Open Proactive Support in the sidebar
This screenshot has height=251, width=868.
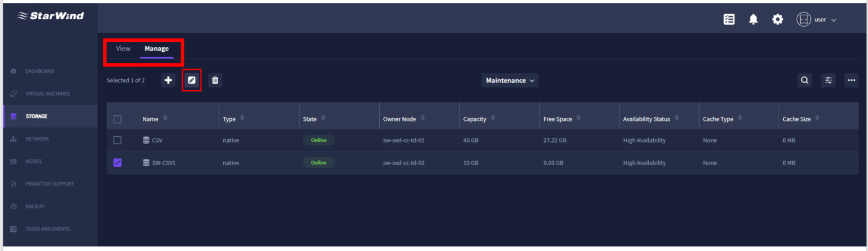pos(50,184)
